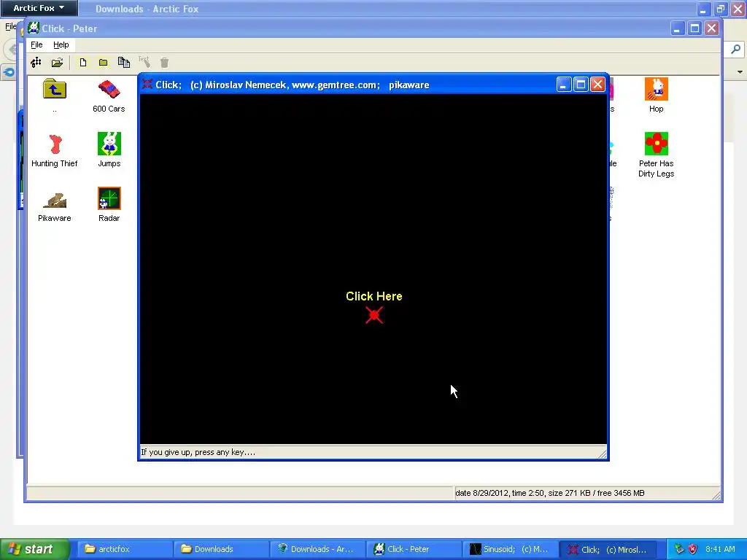Switch to Downloads folder taskbar button
Image resolution: width=747 pixels, height=560 pixels.
click(222, 549)
